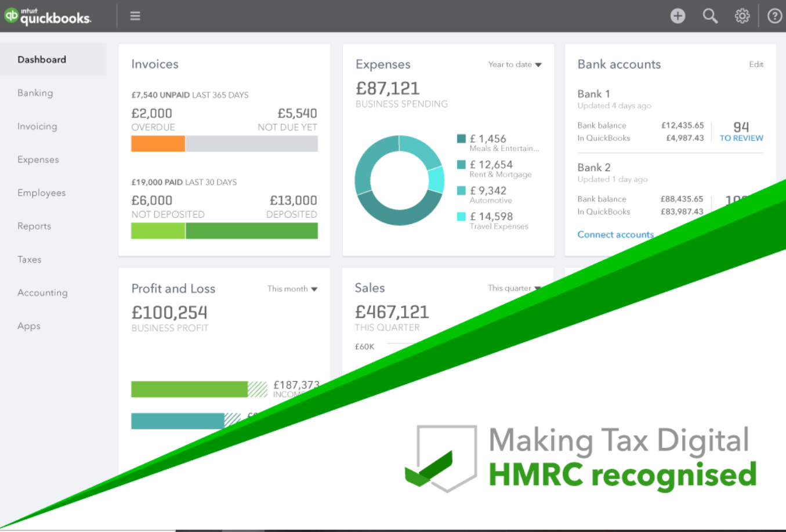
Task: Go to Banking in the sidebar
Action: (x=35, y=93)
